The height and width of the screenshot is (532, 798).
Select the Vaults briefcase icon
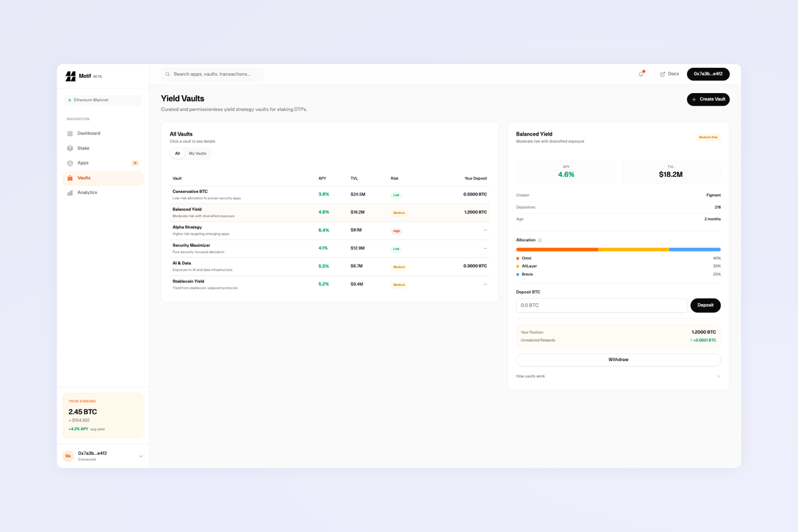click(x=69, y=178)
